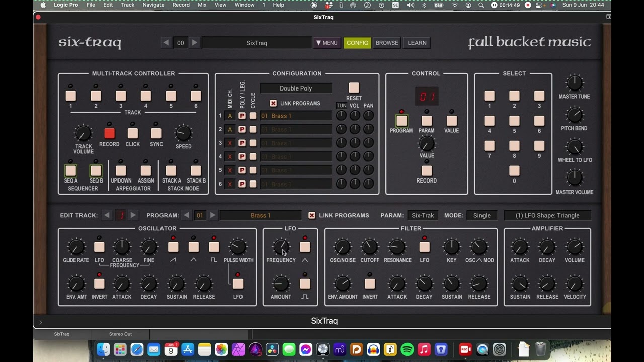Toggle track 1 POLY/LEG button
The image size is (644, 362).
coord(242,116)
